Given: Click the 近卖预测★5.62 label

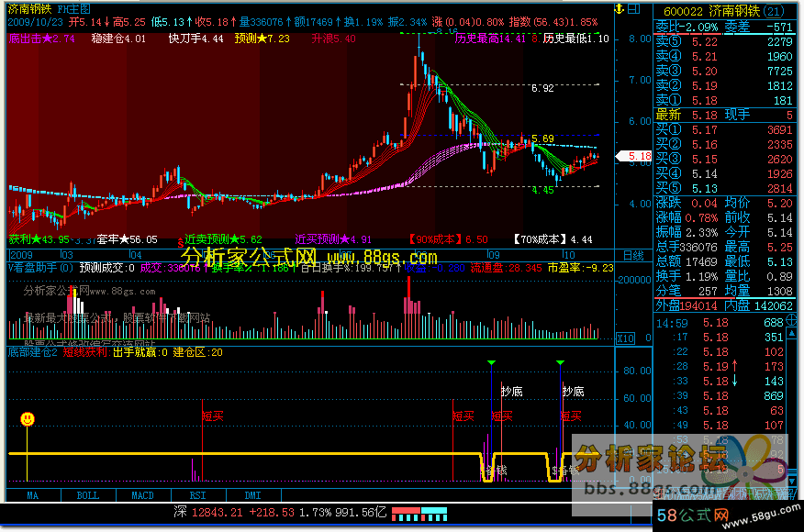Looking at the screenshot, I should (224, 239).
